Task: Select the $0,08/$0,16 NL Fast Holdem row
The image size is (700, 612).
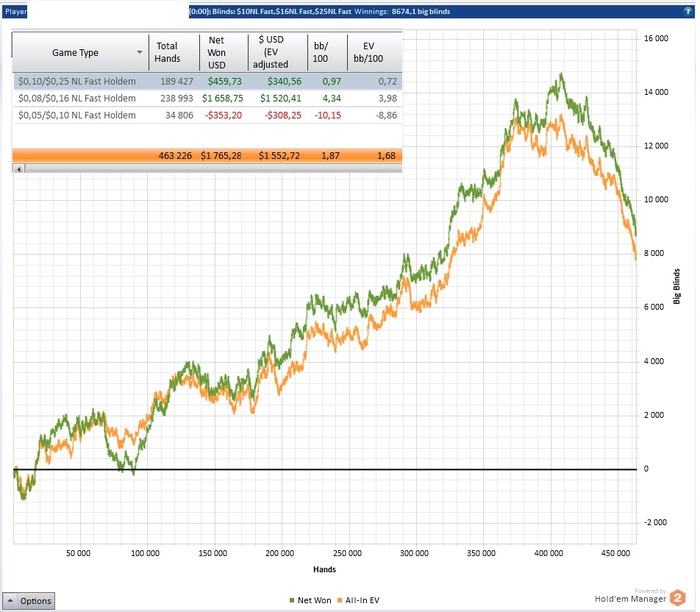Action: [x=207, y=98]
